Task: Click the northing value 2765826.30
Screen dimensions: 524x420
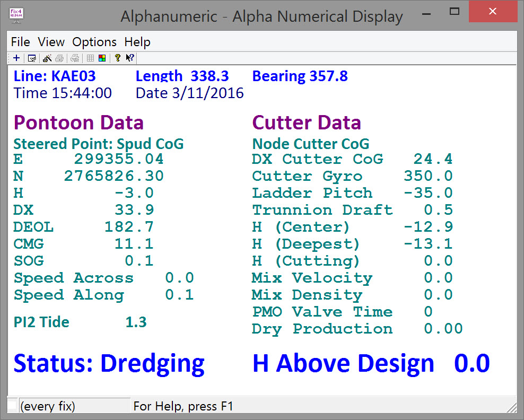Action: pyautogui.click(x=114, y=176)
